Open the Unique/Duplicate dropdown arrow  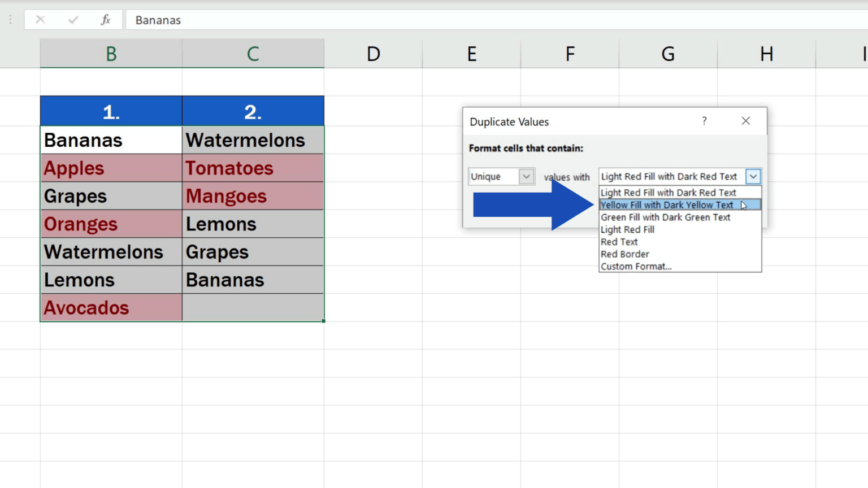point(526,176)
